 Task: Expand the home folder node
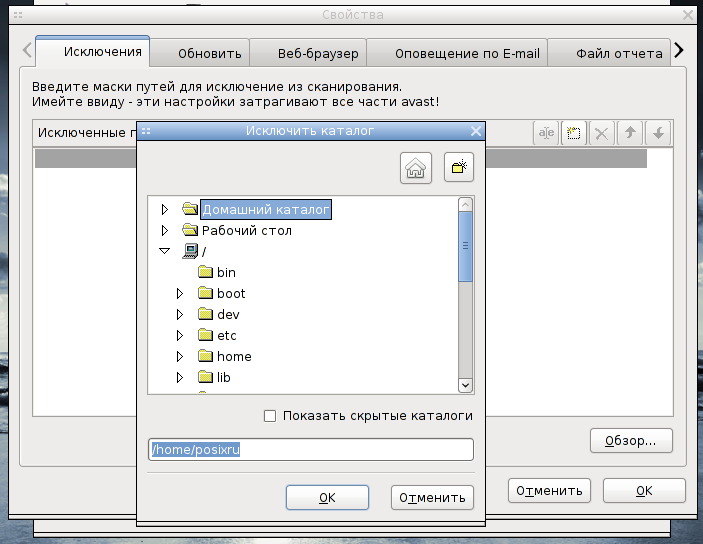point(180,357)
